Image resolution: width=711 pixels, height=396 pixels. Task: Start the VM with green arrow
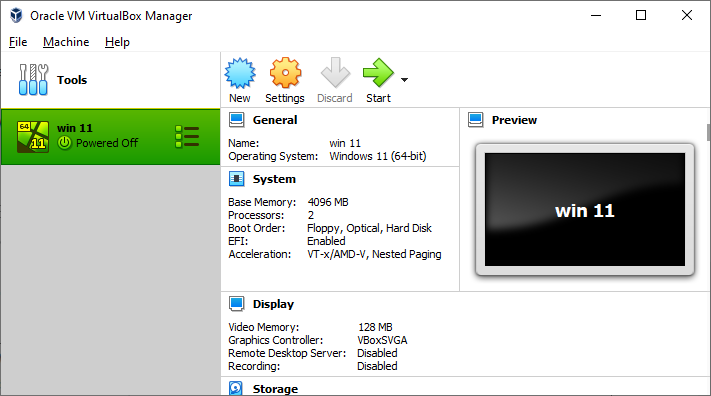pos(378,73)
